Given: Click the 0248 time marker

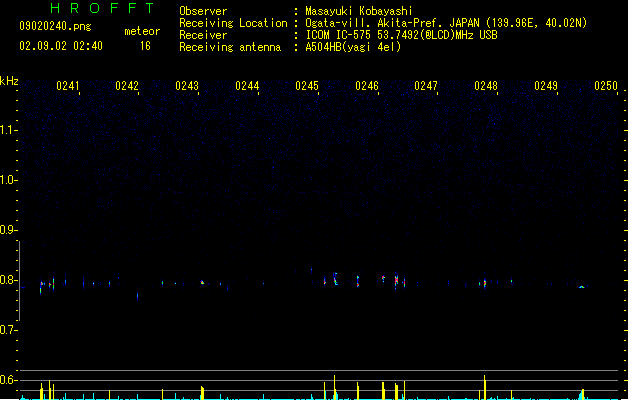Looking at the screenshot, I should tap(486, 86).
